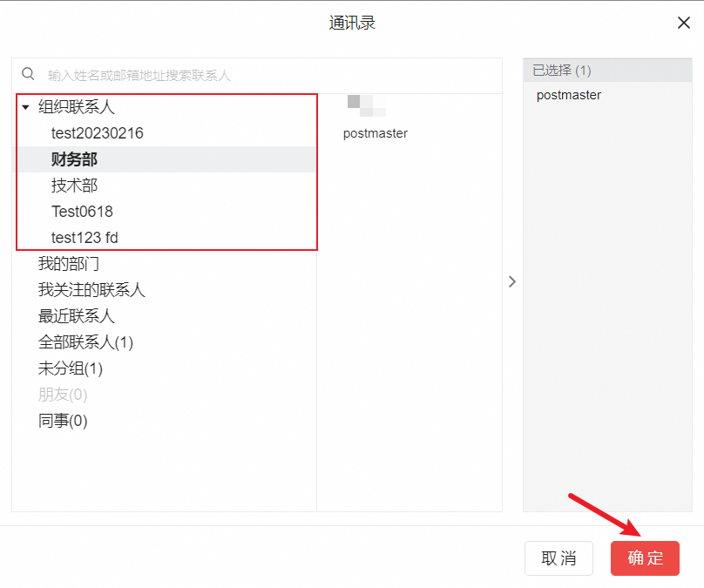
Task: Open the test123 fd group
Action: click(85, 238)
